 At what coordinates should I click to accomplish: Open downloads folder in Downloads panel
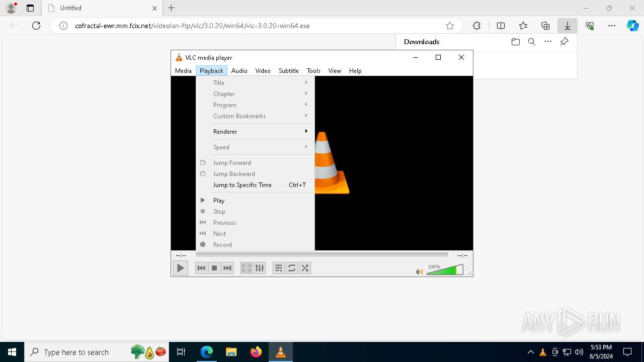516,42
